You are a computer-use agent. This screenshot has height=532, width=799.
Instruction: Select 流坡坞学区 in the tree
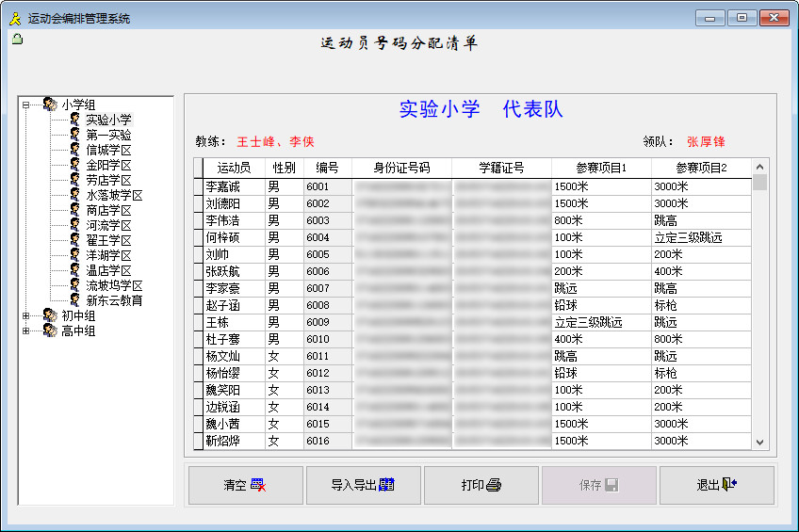pos(114,285)
